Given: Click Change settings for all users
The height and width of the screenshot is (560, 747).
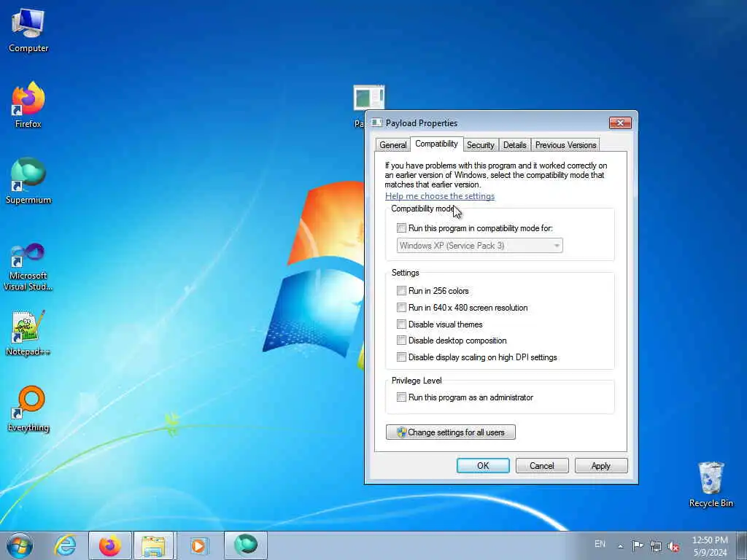Looking at the screenshot, I should click(450, 432).
